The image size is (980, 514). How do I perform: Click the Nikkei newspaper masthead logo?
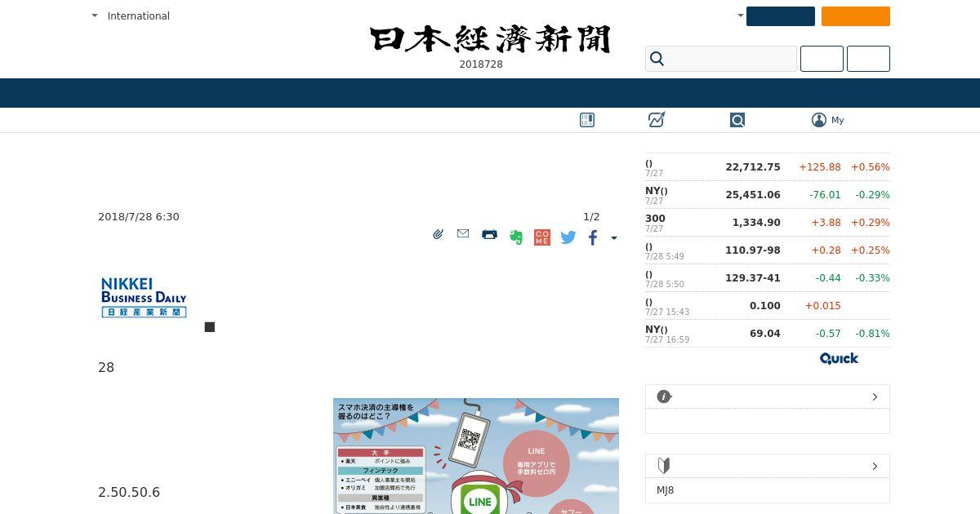(490, 39)
